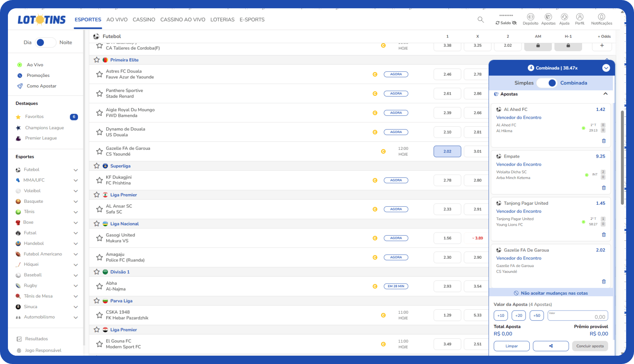
Task: Favorite the Panthere Sportive match star
Action: click(x=99, y=93)
